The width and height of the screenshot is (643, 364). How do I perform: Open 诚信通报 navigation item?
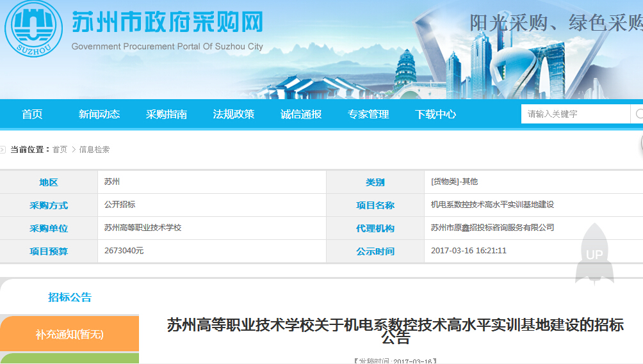coord(301,115)
